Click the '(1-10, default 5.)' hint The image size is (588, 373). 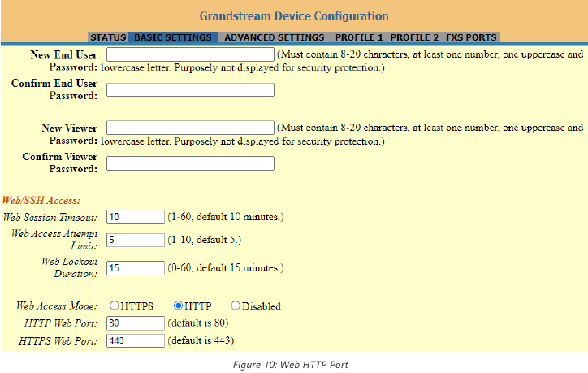[205, 241]
